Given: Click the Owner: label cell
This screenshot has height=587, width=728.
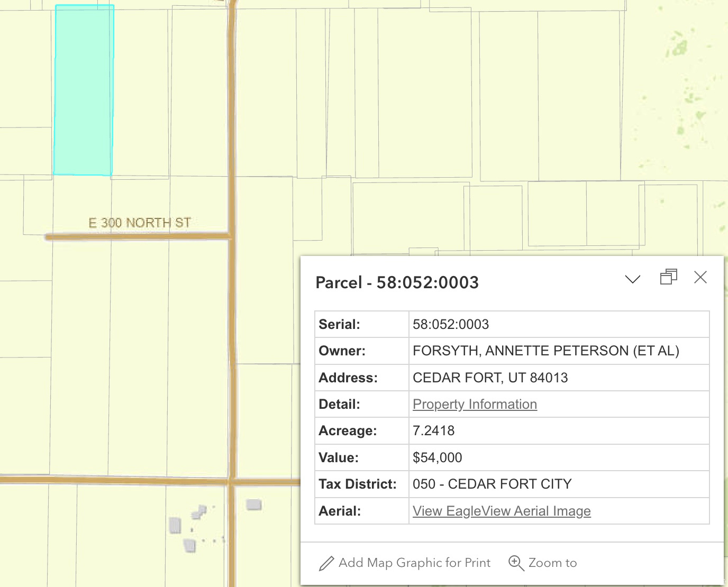Looking at the screenshot, I should click(362, 351).
